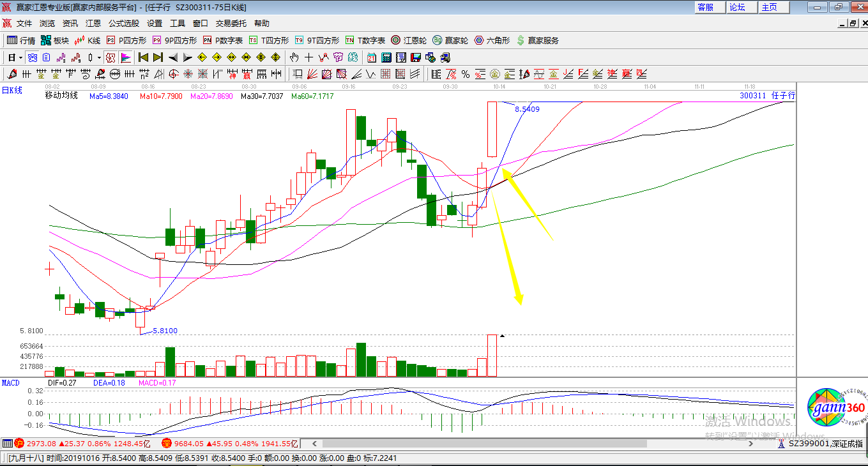Select the n² drawing tool icon
Viewport: 868px width, 466px height.
(144, 74)
